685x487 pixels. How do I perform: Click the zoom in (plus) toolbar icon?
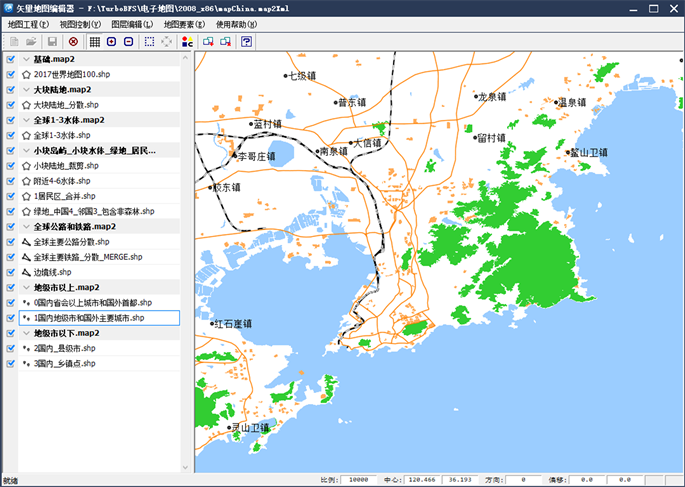tap(111, 42)
